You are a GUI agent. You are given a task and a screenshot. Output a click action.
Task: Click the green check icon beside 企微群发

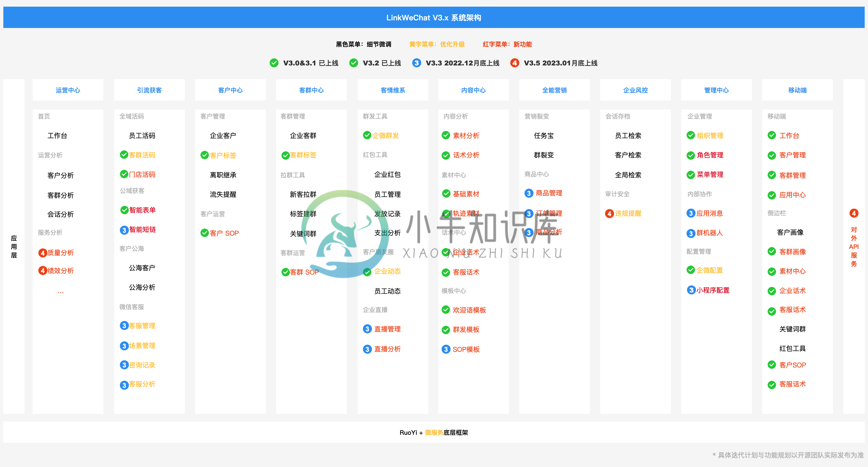click(x=367, y=135)
